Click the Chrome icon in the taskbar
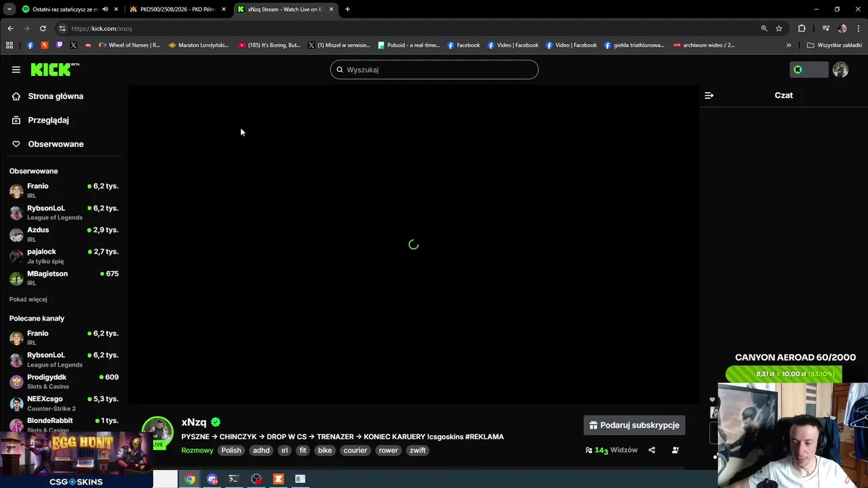Screen dimensions: 868x488 (190, 479)
